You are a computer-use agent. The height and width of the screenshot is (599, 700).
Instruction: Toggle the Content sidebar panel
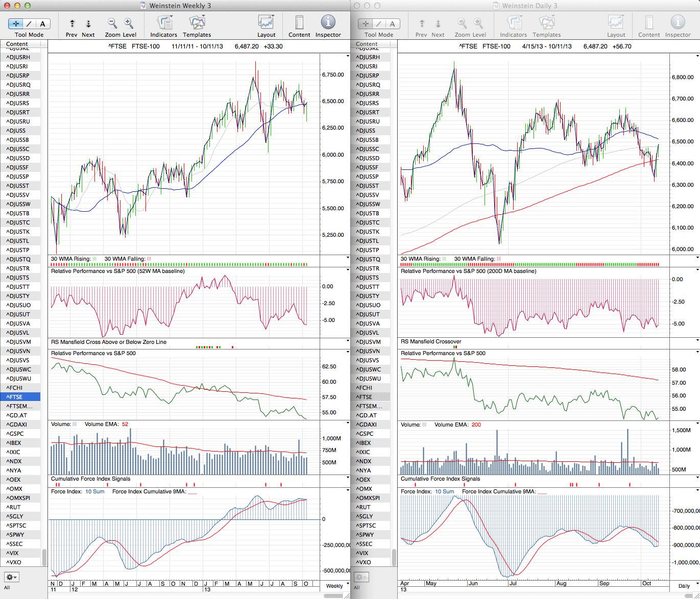[299, 23]
